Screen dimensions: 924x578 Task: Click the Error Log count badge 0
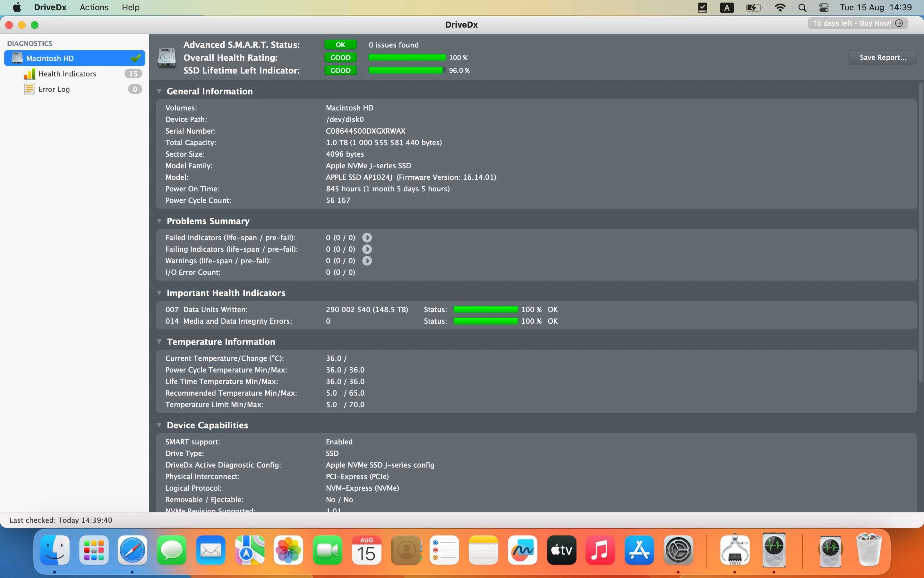point(135,89)
